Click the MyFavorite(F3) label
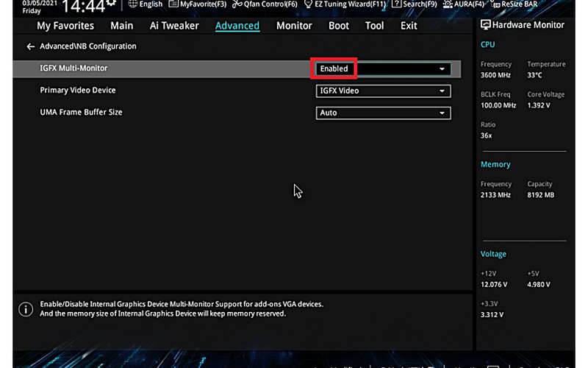The width and height of the screenshot is (588, 368). [203, 4]
